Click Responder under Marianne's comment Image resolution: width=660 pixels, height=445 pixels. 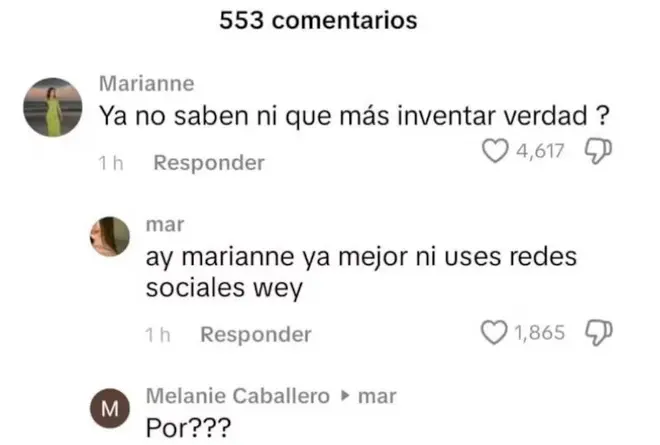click(x=209, y=163)
